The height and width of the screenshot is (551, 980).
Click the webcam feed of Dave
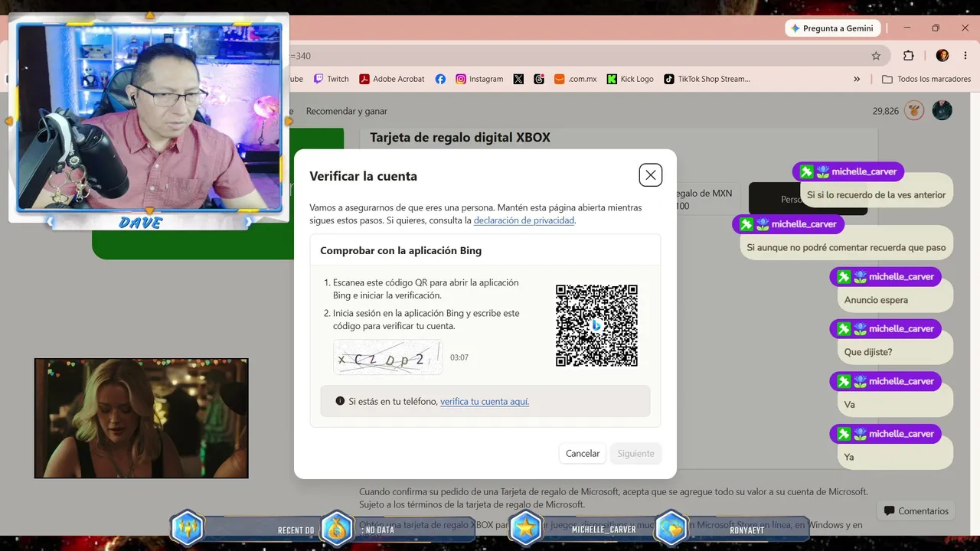(149, 116)
